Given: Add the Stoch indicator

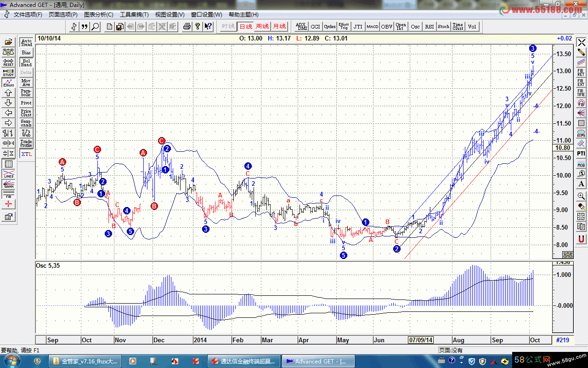Looking at the screenshot, I should point(444,27).
